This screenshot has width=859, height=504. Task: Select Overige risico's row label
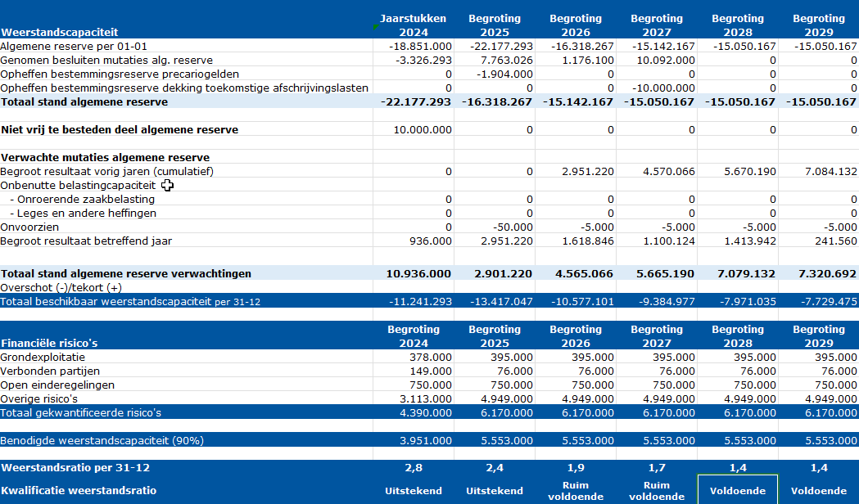(x=38, y=399)
